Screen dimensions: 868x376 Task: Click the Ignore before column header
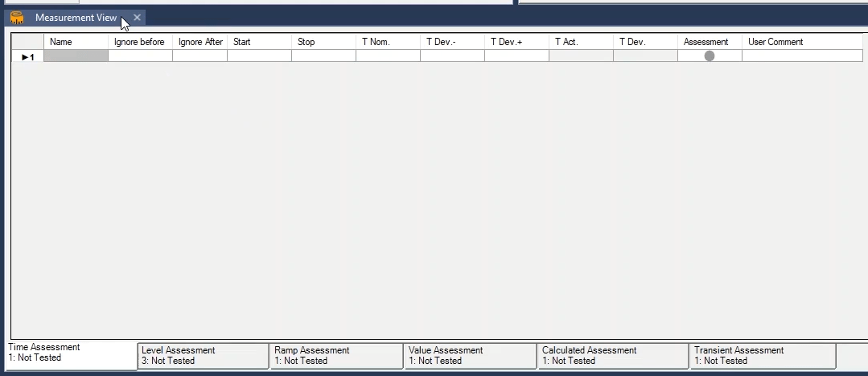(x=140, y=42)
